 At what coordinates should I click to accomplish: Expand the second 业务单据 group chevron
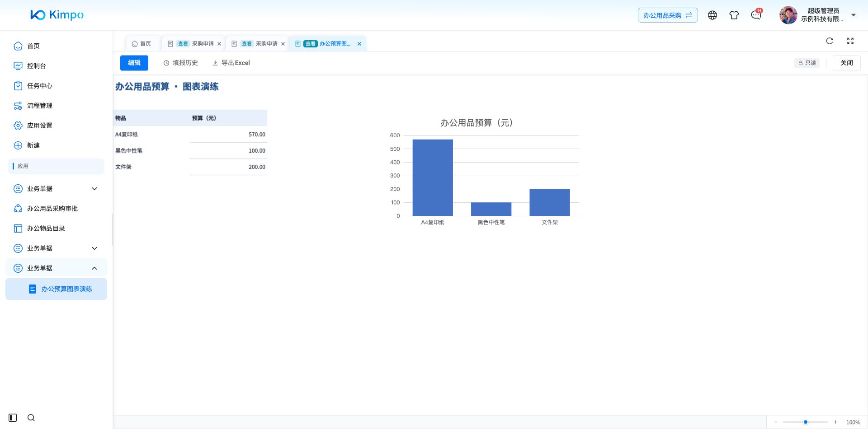pos(94,248)
